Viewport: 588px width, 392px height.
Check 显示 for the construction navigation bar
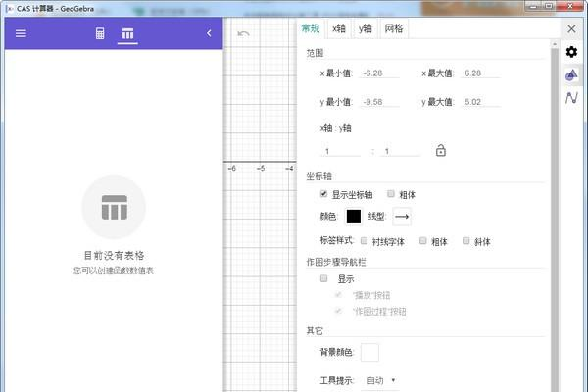coord(324,278)
